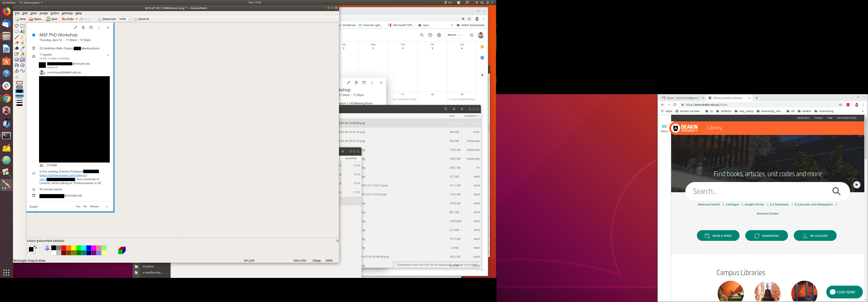
Task: Select the Curve tool
Action: 23,71
